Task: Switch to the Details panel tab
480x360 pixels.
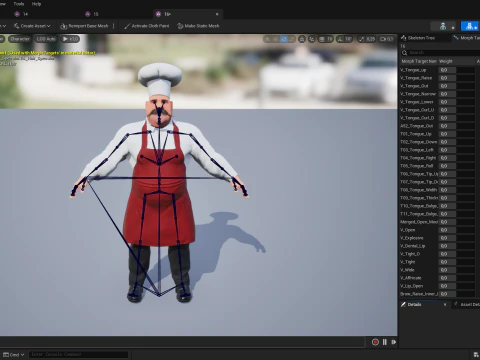Action: [x=414, y=305]
